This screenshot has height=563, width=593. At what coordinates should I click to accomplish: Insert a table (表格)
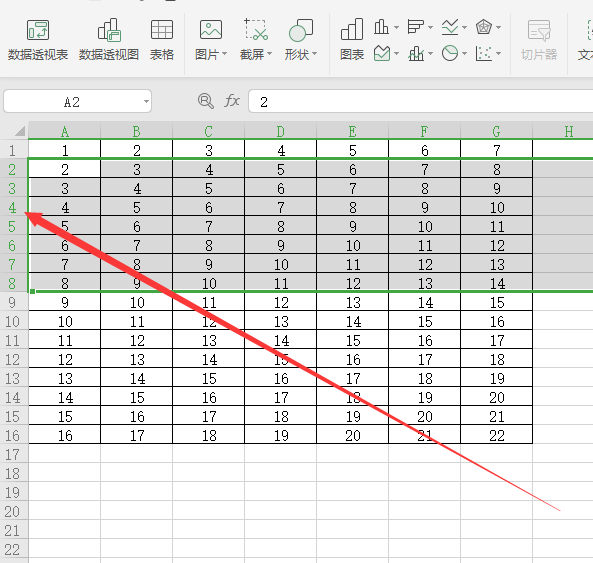tap(162, 40)
